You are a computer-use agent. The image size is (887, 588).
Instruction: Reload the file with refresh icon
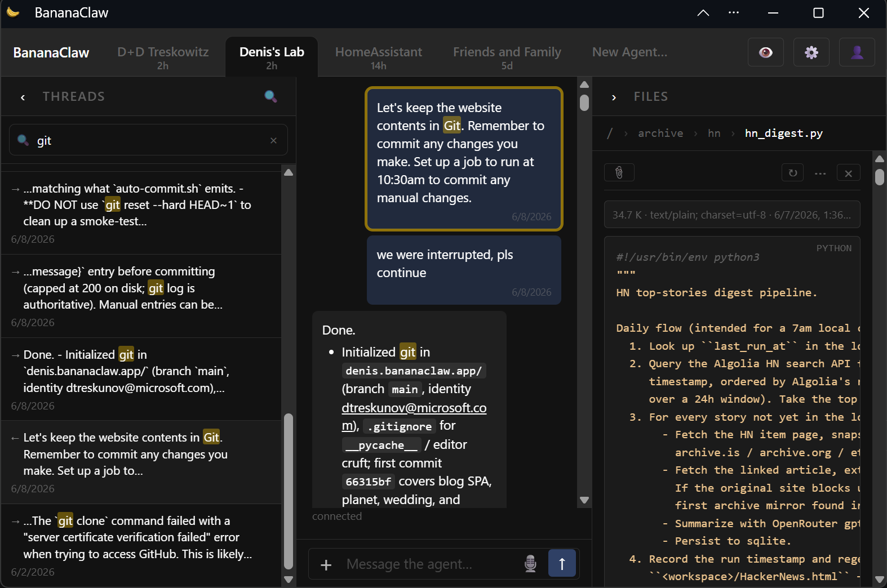pos(792,172)
